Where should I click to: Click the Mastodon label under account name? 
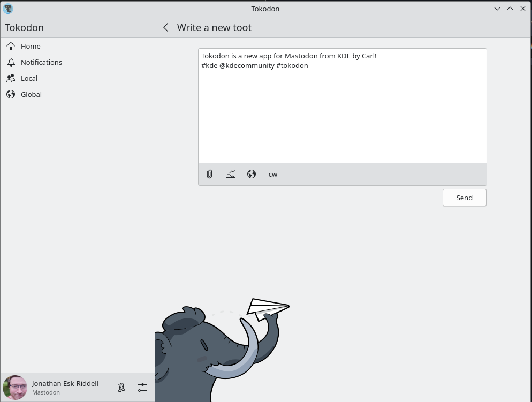[46, 392]
